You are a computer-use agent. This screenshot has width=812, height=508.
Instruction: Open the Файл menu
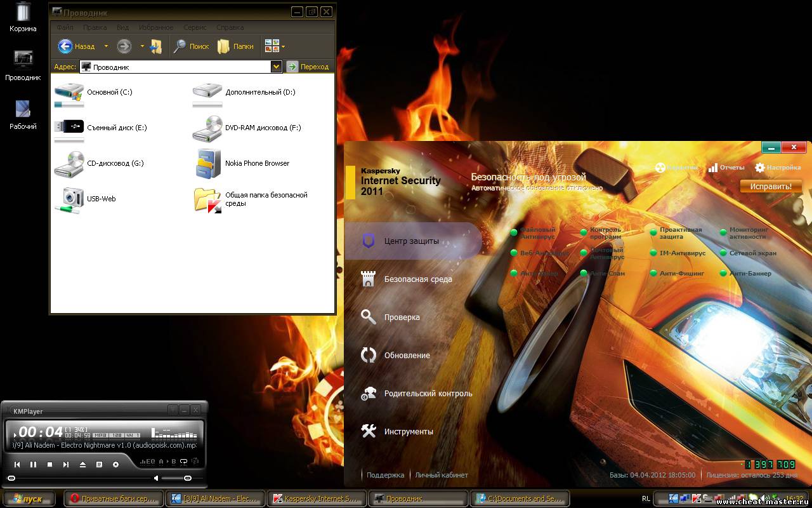(x=64, y=28)
